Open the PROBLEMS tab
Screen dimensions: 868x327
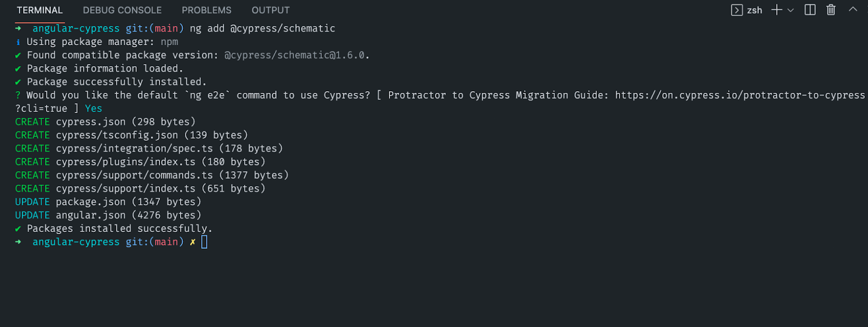coord(207,10)
